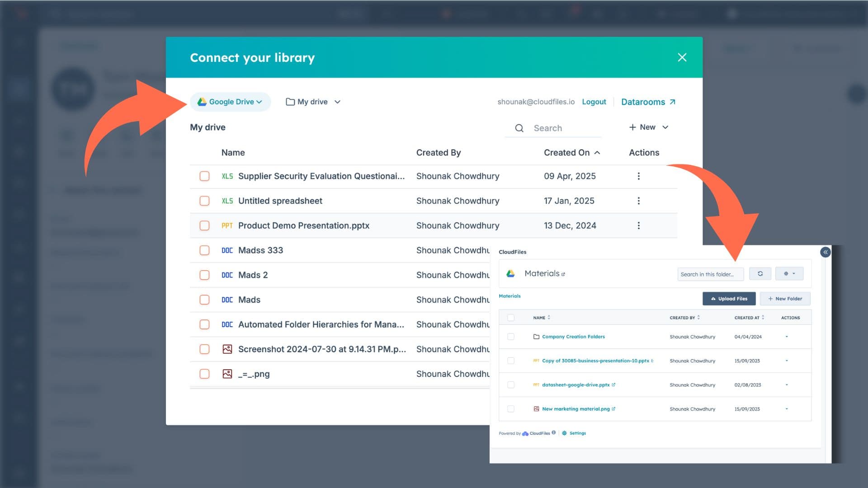Expand the Google Drive source dropdown
868x488 pixels.
coord(231,102)
